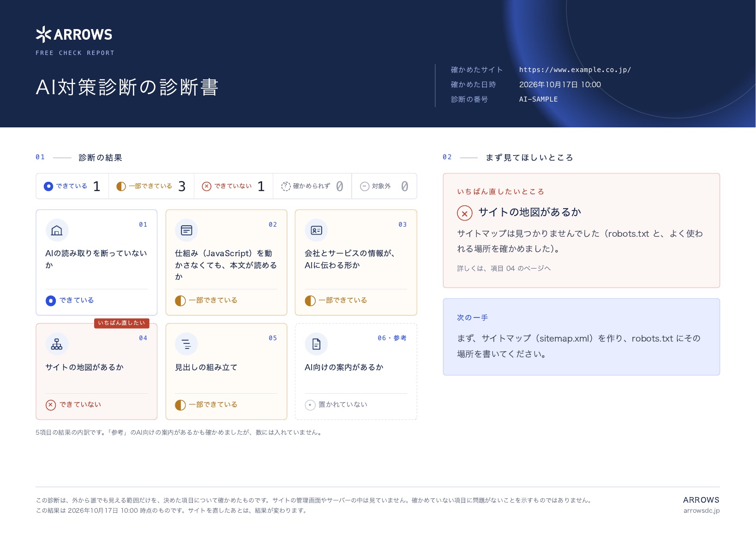The height and width of the screenshot is (534, 756).
Task: Click the AI向けの案内があるか card title
Action: click(x=344, y=367)
